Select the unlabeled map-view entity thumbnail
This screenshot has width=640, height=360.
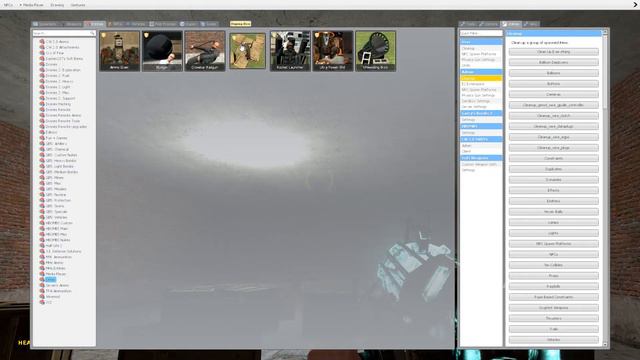click(247, 51)
